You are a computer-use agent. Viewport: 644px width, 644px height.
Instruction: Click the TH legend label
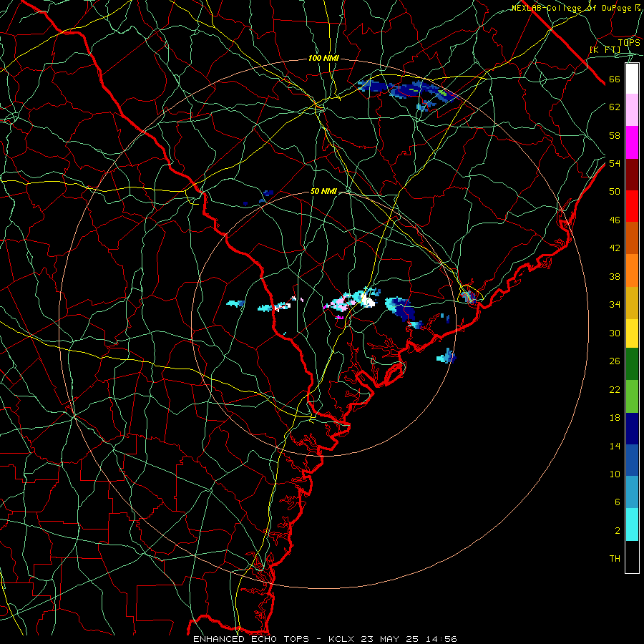point(615,559)
